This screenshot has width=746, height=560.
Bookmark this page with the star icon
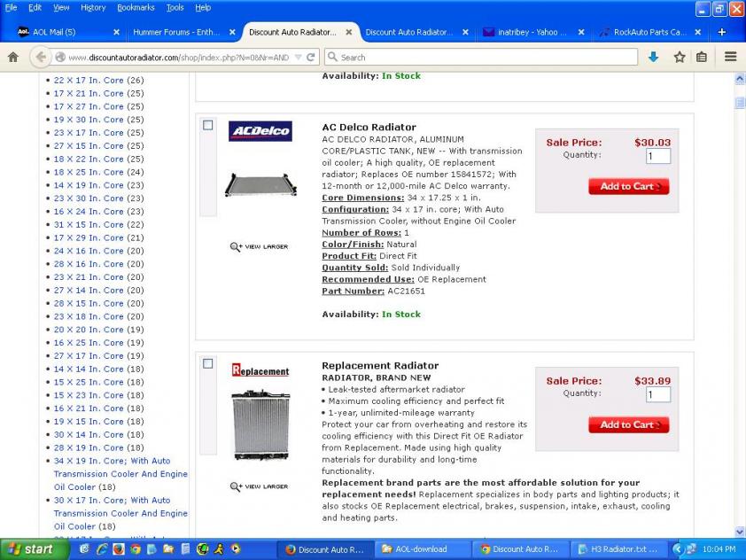coord(679,57)
